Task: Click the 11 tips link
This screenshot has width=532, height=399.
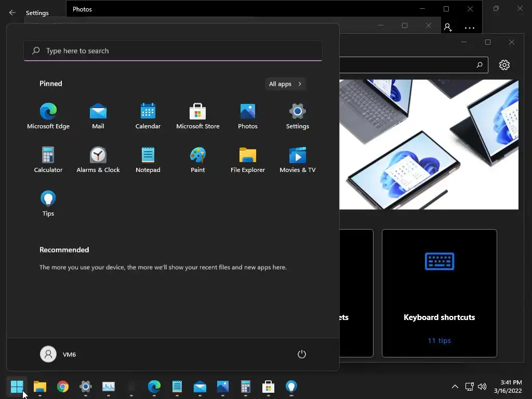Action: click(440, 340)
